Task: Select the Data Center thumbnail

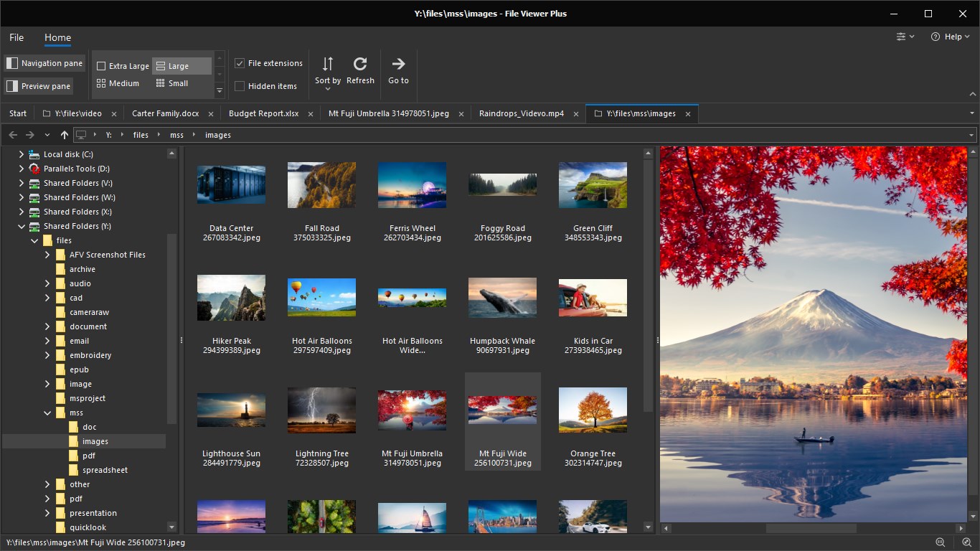Action: click(231, 184)
